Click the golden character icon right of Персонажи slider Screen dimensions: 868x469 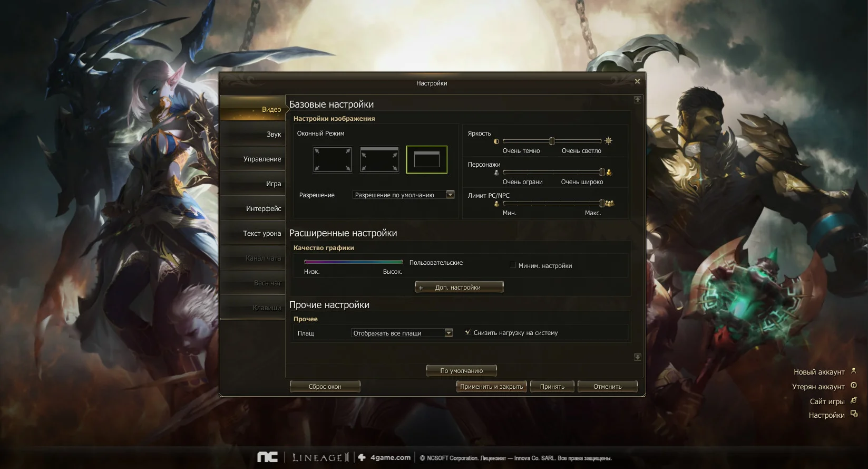tap(609, 173)
